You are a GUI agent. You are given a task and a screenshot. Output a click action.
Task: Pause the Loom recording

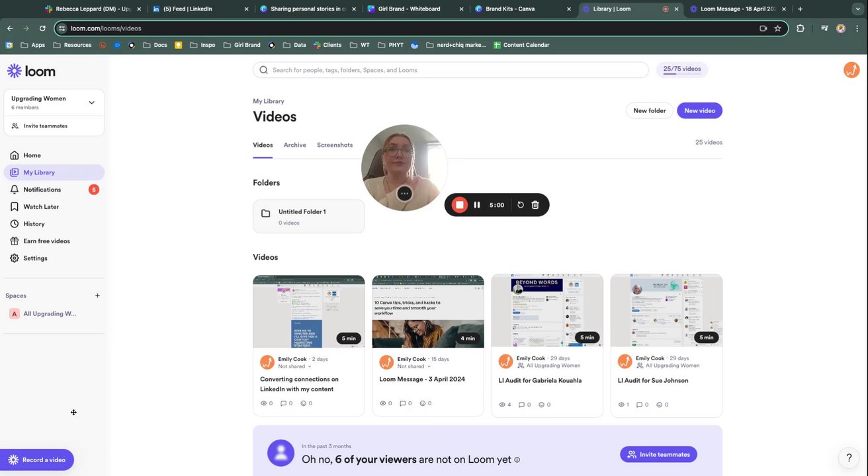476,205
